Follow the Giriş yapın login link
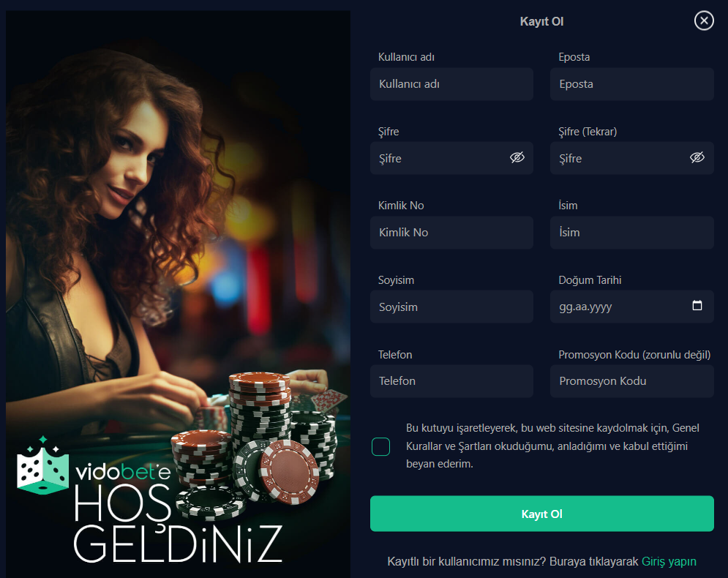Image resolution: width=728 pixels, height=578 pixels. (669, 562)
